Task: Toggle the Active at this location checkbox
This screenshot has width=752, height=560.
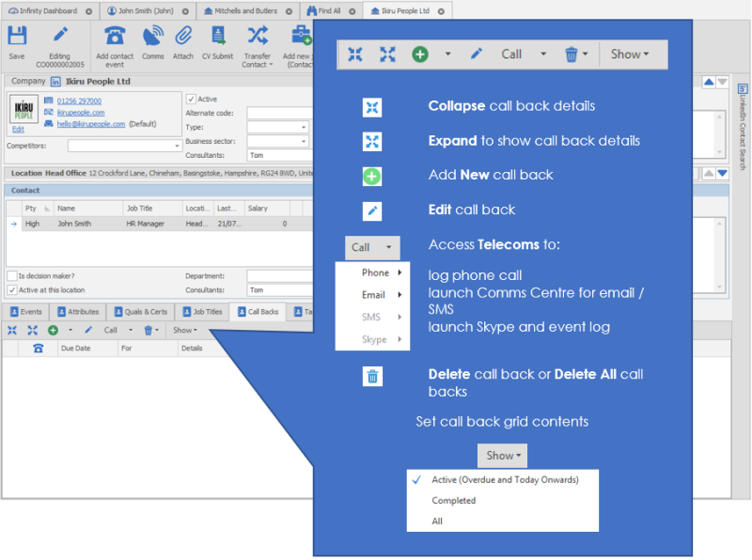Action: pos(11,290)
